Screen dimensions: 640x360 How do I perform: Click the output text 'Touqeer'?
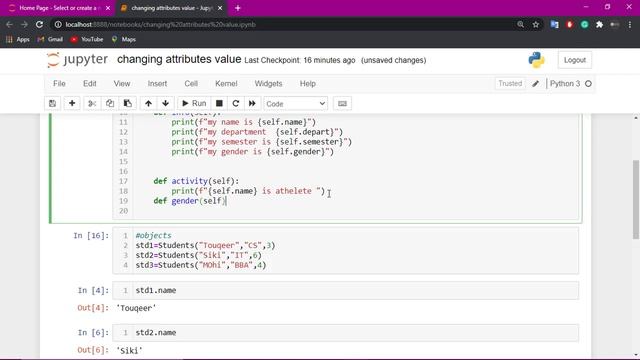point(136,308)
